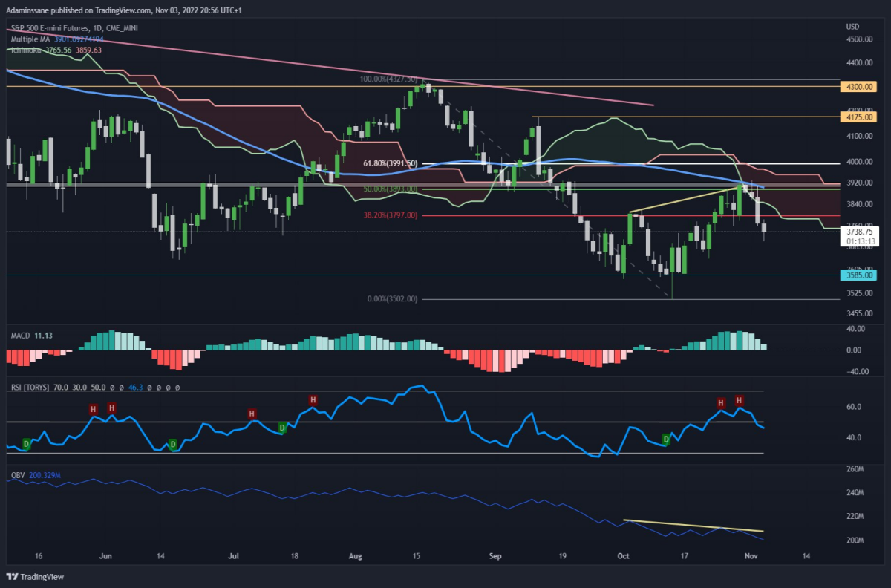The height and width of the screenshot is (588, 891).
Task: Click the red 38.20%(3797.00) Fibonacci label
Action: click(x=391, y=216)
